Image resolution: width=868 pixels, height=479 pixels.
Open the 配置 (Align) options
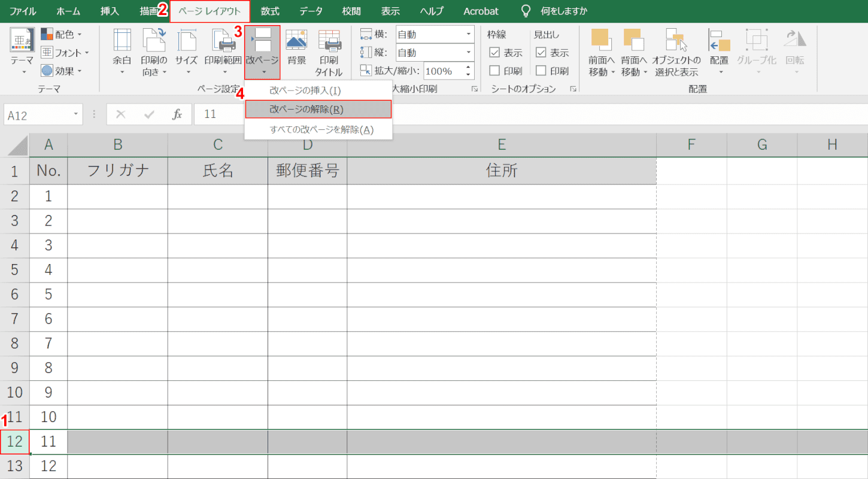[719, 51]
